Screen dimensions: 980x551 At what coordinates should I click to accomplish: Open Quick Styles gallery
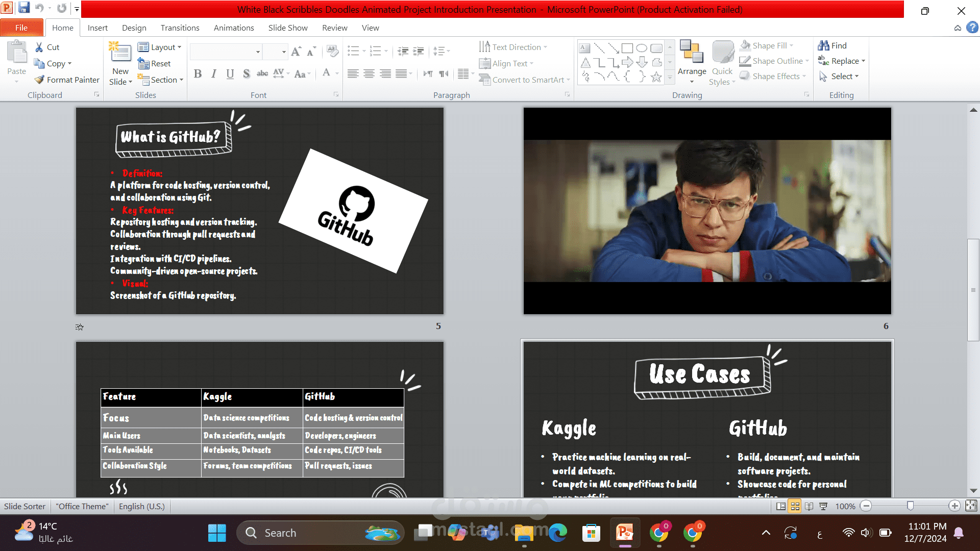point(722,63)
